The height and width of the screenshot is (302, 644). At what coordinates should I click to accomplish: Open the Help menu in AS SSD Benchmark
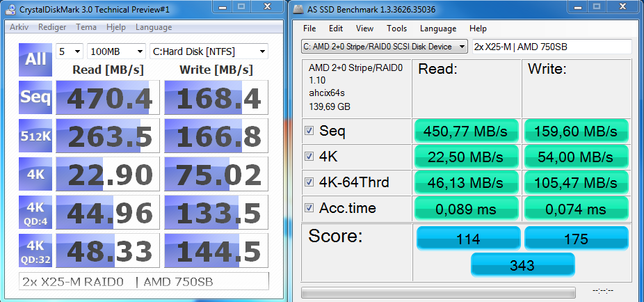pyautogui.click(x=478, y=29)
